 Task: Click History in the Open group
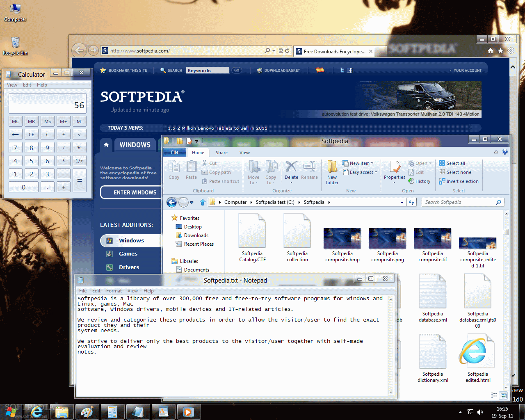pos(419,181)
